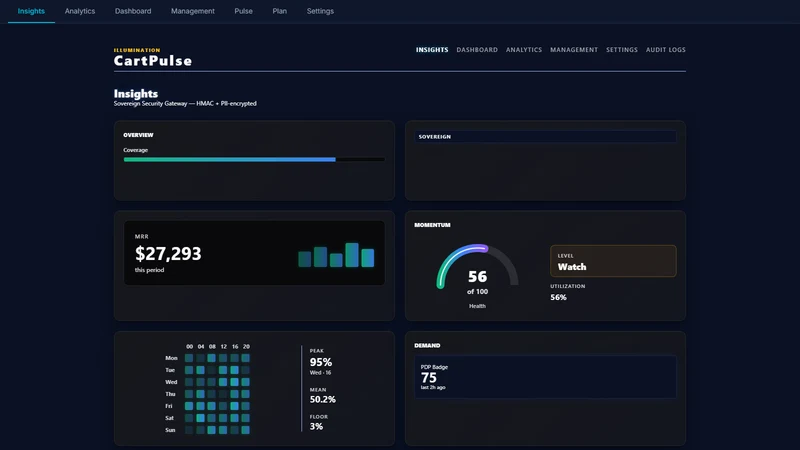
Task: Click the Floor 3% statistic
Action: [x=316, y=427]
